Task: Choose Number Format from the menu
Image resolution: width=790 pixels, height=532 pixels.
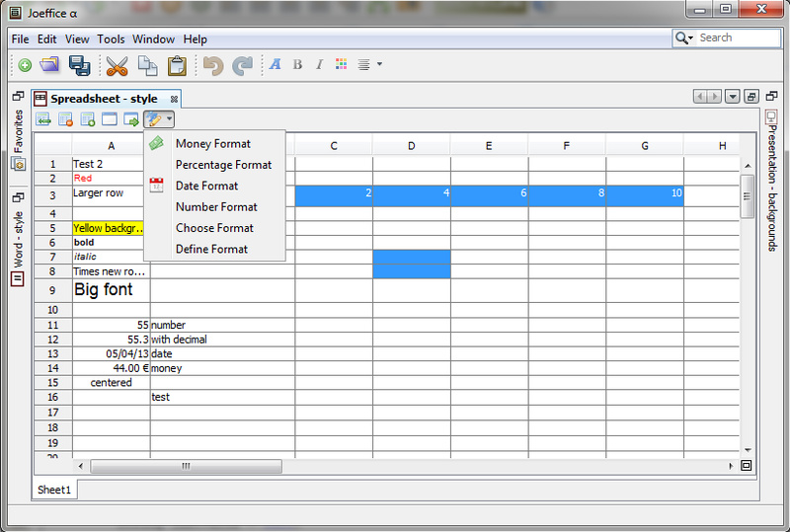Action: pos(216,207)
